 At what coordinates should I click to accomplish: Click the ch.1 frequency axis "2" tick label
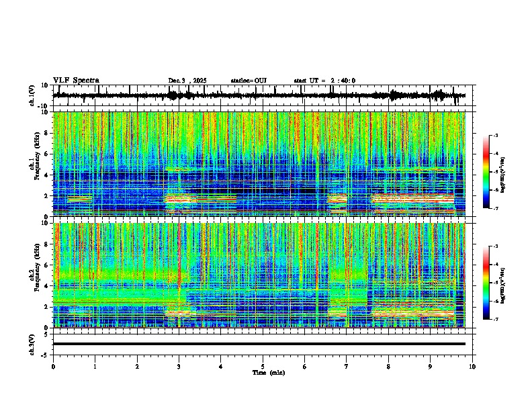pos(47,195)
